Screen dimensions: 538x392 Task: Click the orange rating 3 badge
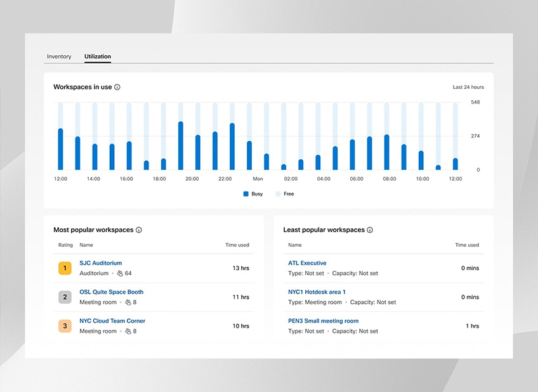65,326
